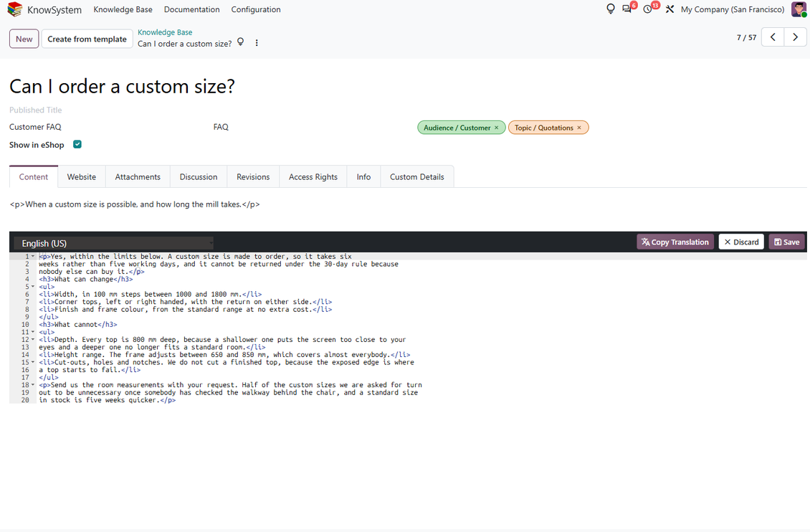Open the debug tools wrench icon
810x532 pixels.
(670, 9)
